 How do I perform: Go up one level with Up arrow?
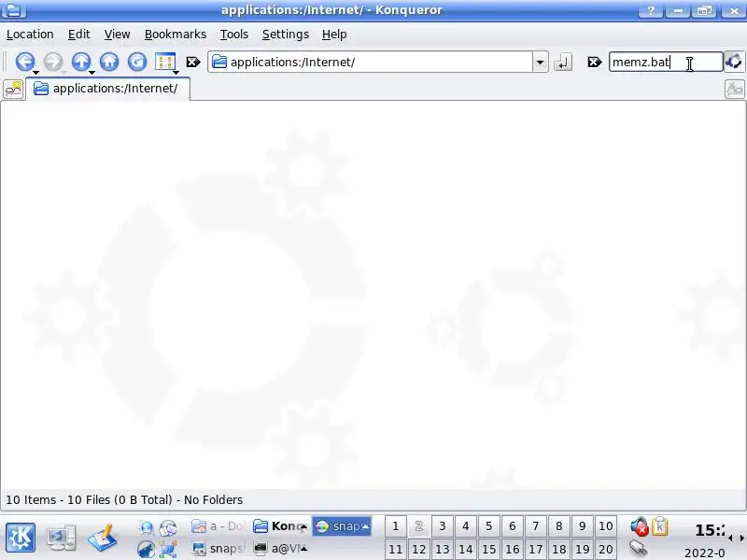tap(81, 62)
